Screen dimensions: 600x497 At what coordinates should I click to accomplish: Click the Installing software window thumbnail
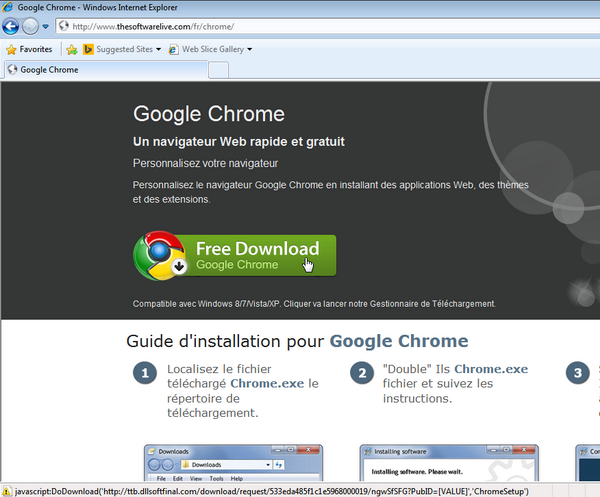[x=449, y=463]
